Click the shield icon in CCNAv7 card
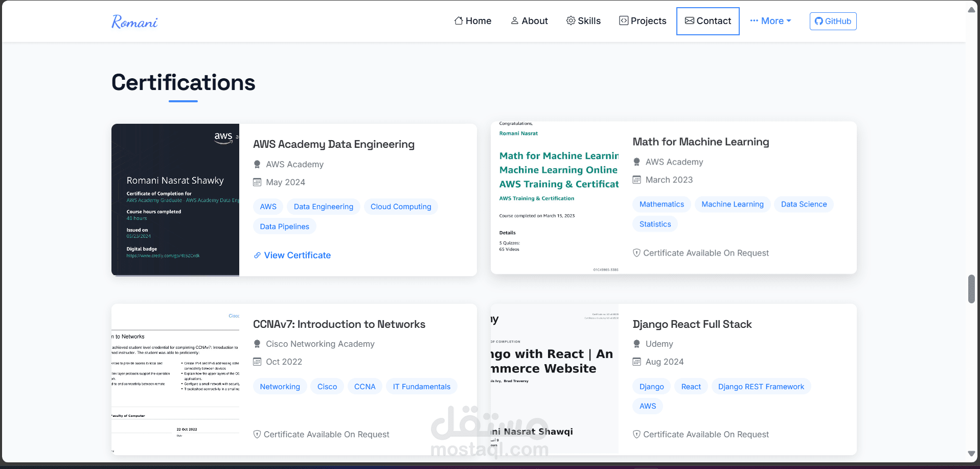Image resolution: width=980 pixels, height=469 pixels. click(x=257, y=434)
